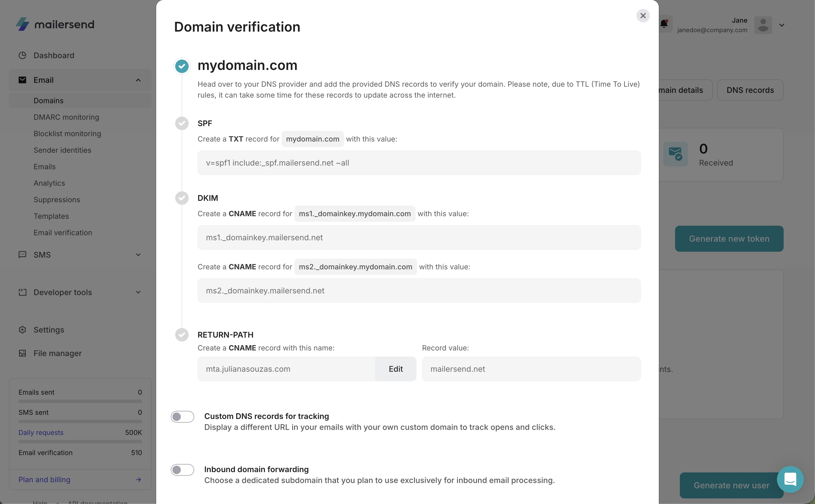Click the mydomain.com verified checkmark
This screenshot has width=815, height=504.
182,66
